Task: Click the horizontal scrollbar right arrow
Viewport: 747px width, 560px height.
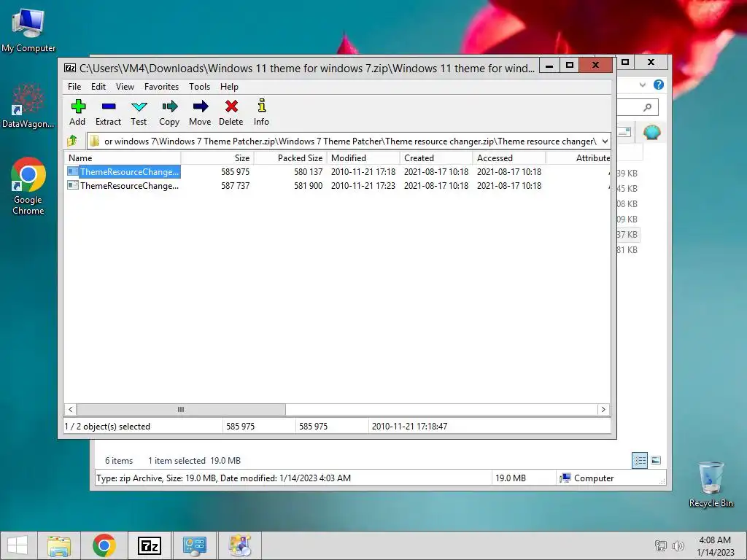Action: pyautogui.click(x=603, y=410)
